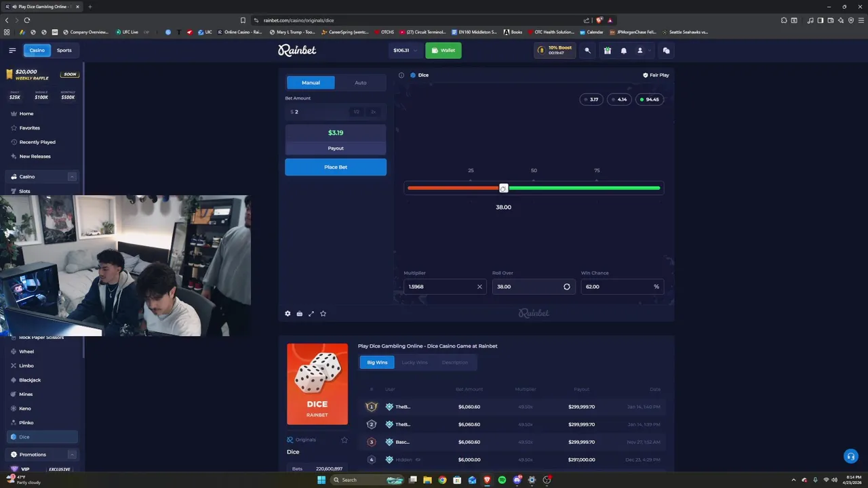868x488 pixels.
Task: Click the Place Bet button
Action: coord(336,167)
